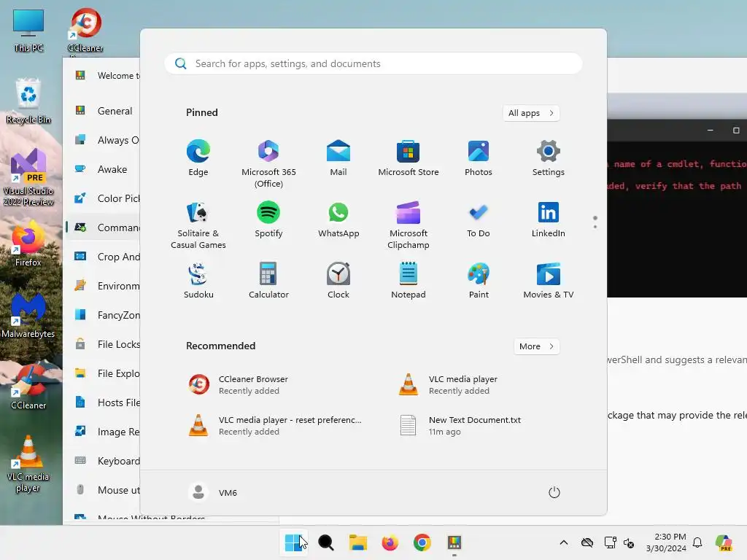Launch Paint
The width and height of the screenshot is (747, 560).
479,281
